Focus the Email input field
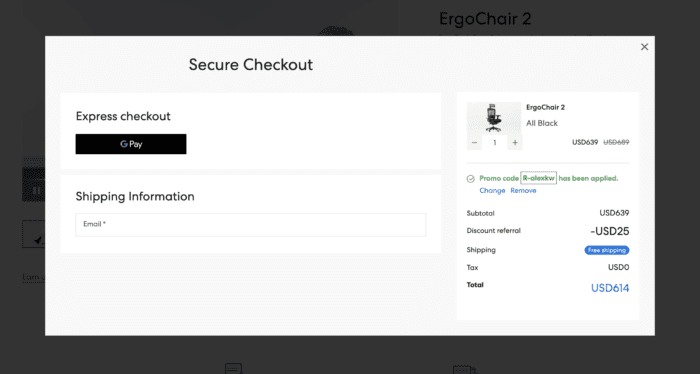Viewport: 700px width, 374px height. [250, 224]
